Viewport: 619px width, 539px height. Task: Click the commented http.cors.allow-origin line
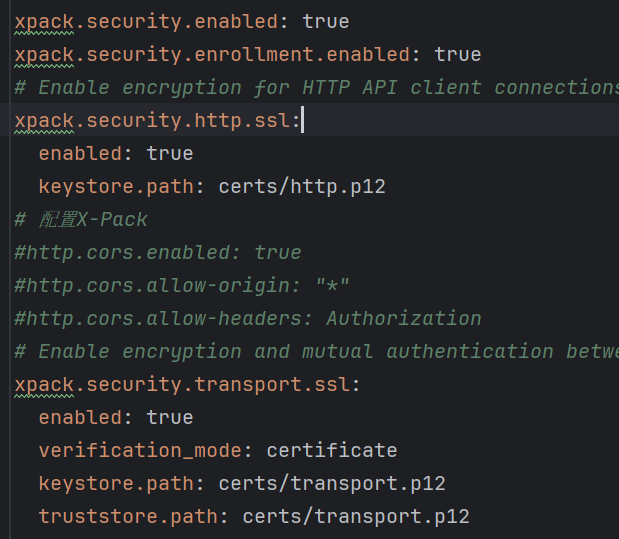pyautogui.click(x=182, y=285)
